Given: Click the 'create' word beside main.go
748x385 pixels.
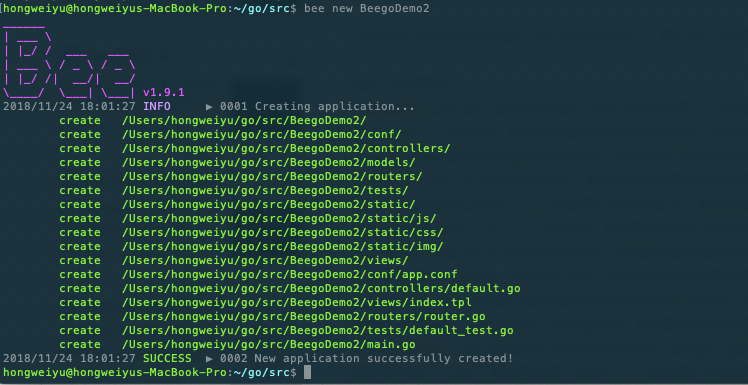Looking at the screenshot, I should tap(80, 344).
